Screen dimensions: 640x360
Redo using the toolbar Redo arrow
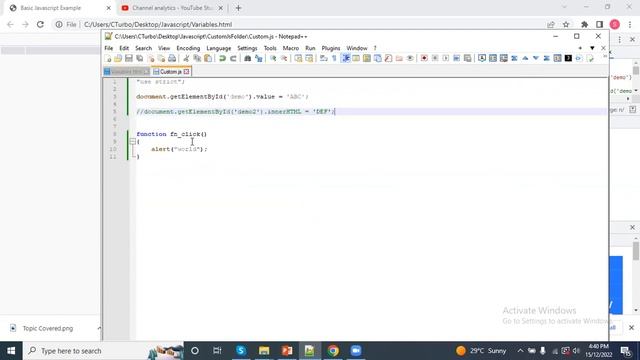233,59
